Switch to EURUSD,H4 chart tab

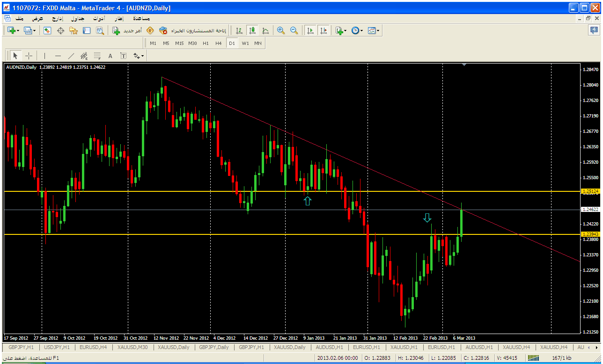point(94,347)
